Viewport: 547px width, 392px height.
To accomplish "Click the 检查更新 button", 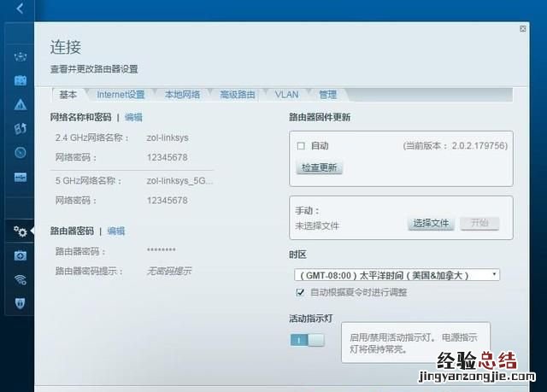I will pyautogui.click(x=319, y=167).
